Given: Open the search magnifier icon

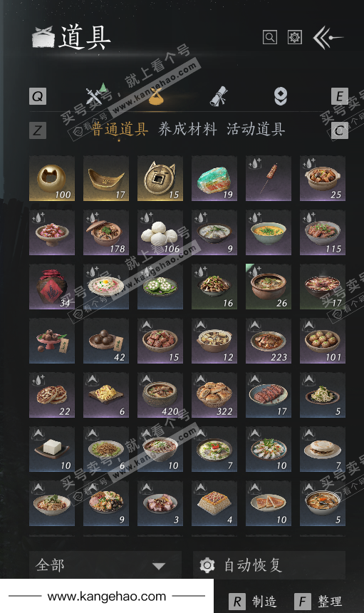Looking at the screenshot, I should pyautogui.click(x=269, y=38).
